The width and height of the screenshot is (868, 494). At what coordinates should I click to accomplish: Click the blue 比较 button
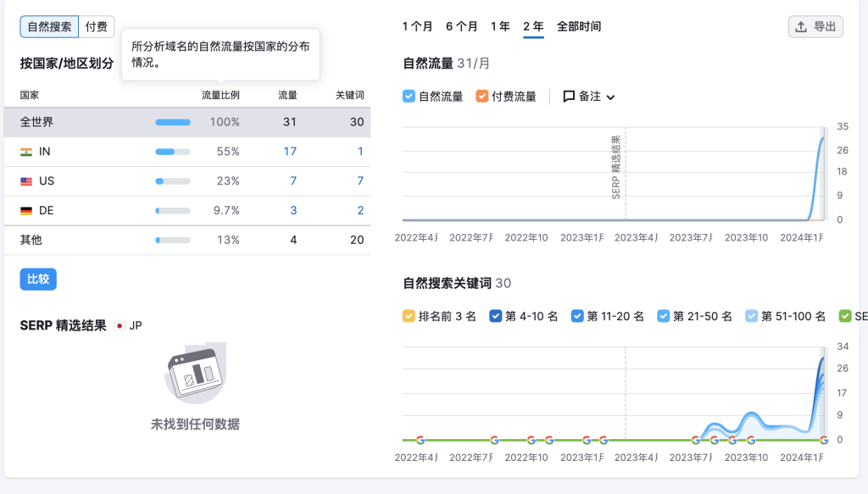click(38, 280)
